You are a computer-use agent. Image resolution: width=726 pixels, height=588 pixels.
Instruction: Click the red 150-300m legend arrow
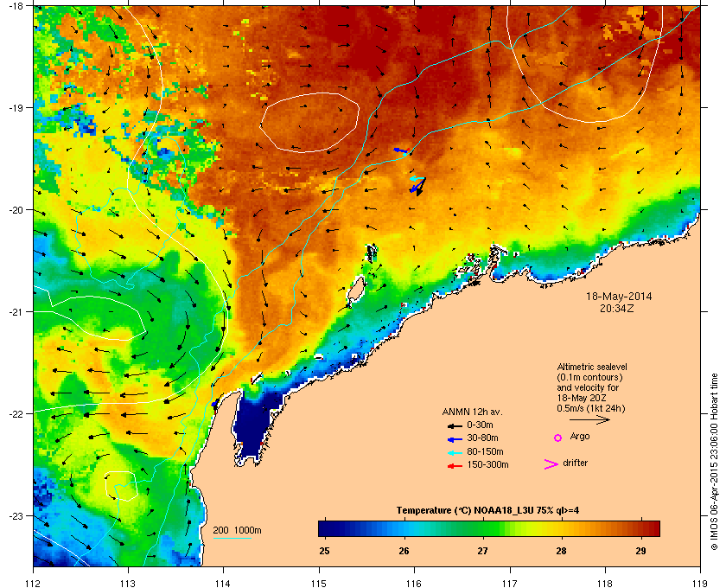tap(455, 466)
